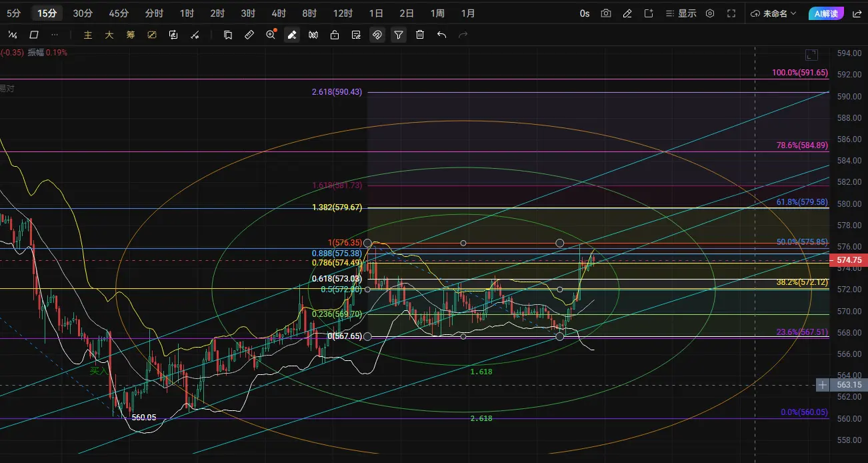Switch to the 1日 timeframe tab
This screenshot has width=868, height=463.
[376, 13]
